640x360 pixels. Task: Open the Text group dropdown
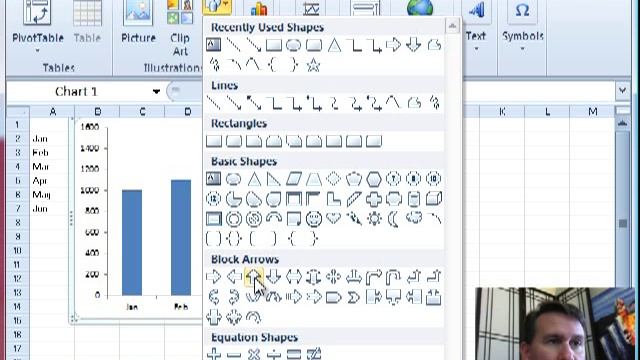click(x=476, y=49)
